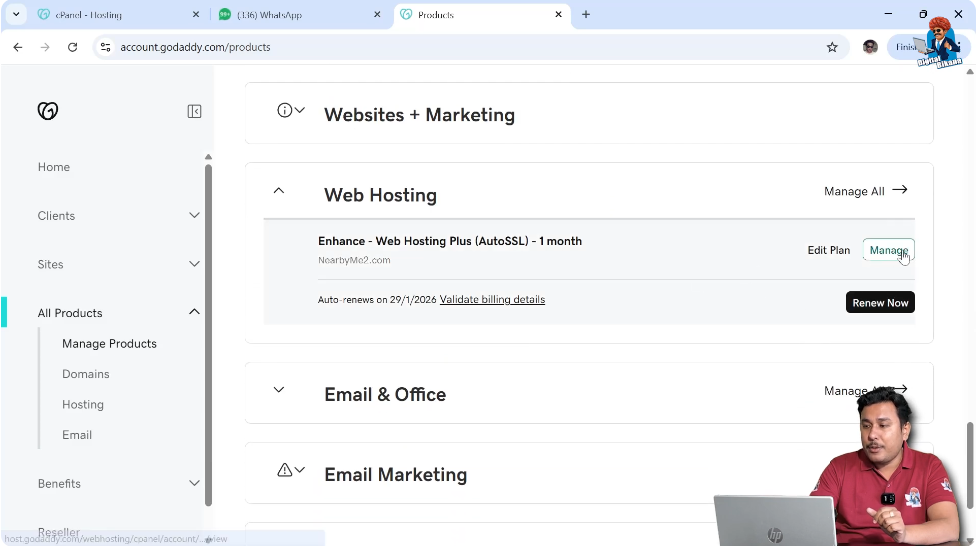
Task: Bookmark this page with the star
Action: (x=832, y=47)
